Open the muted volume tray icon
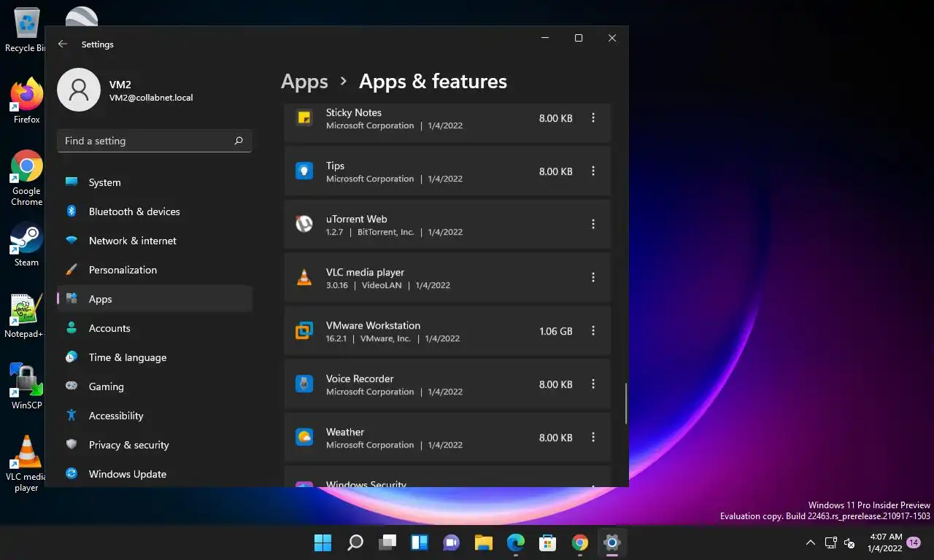The height and width of the screenshot is (560, 934). coord(849,542)
